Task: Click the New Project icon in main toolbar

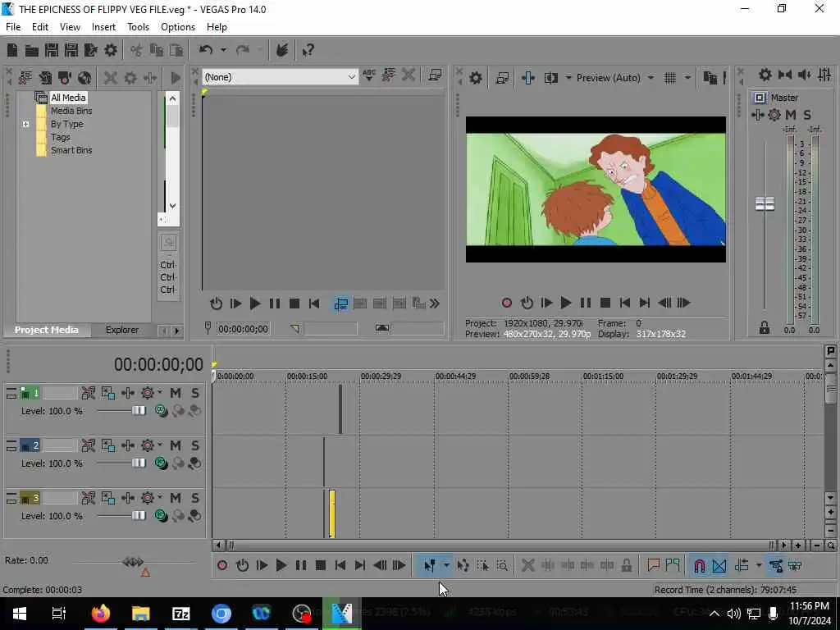Action: point(11,50)
